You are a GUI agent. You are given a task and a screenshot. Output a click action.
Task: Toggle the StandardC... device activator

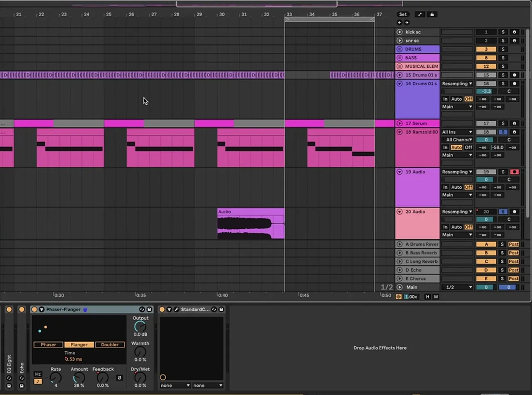162,309
